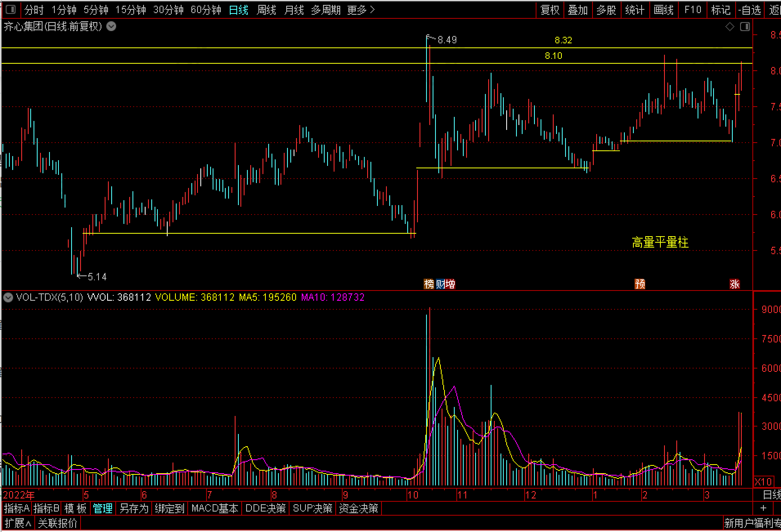The image size is (781, 532).
Task: Click the X10 volume scale label
Action: click(763, 482)
